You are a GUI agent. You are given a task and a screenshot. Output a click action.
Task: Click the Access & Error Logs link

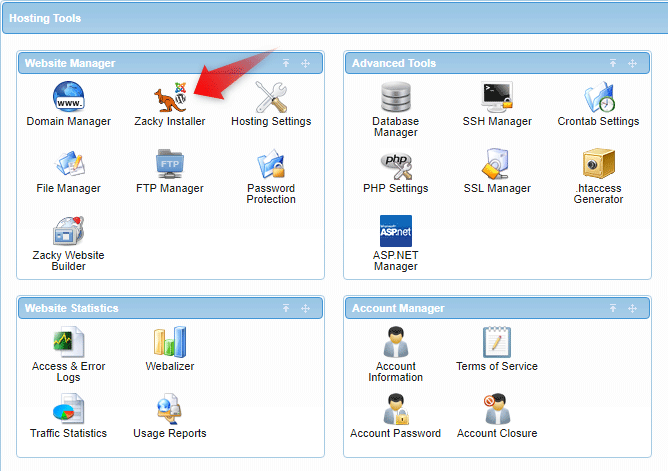(x=69, y=372)
